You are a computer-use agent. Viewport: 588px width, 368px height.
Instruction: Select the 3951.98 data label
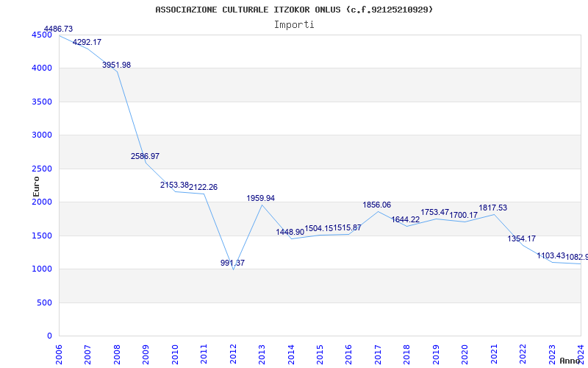tap(117, 65)
